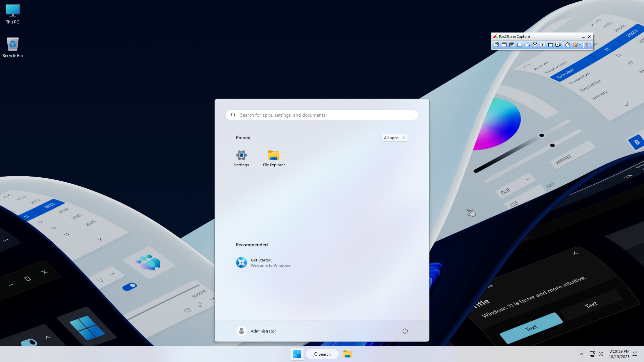Image resolution: width=644 pixels, height=362 pixels.
Task: Click 'Welcome to Windows' subtitle text
Action: point(271,265)
